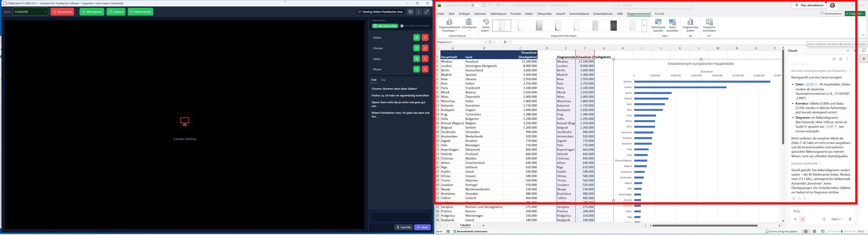Click the Excel search box Suchen
This screenshot has width=868, height=235.
[653, 5]
